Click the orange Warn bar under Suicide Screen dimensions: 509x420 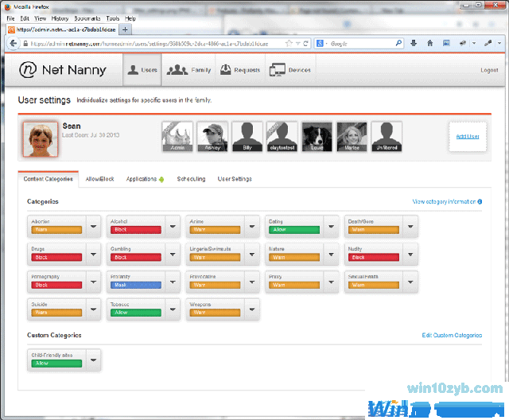(x=56, y=313)
